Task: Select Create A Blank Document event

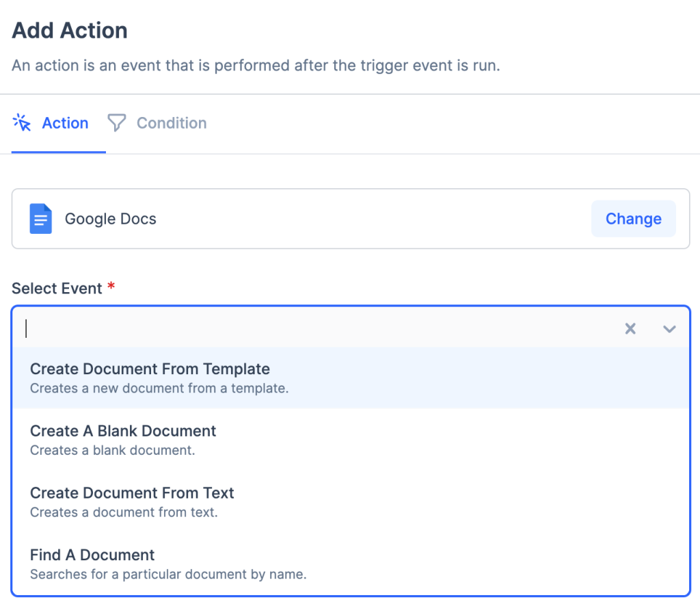Action: 123,431
